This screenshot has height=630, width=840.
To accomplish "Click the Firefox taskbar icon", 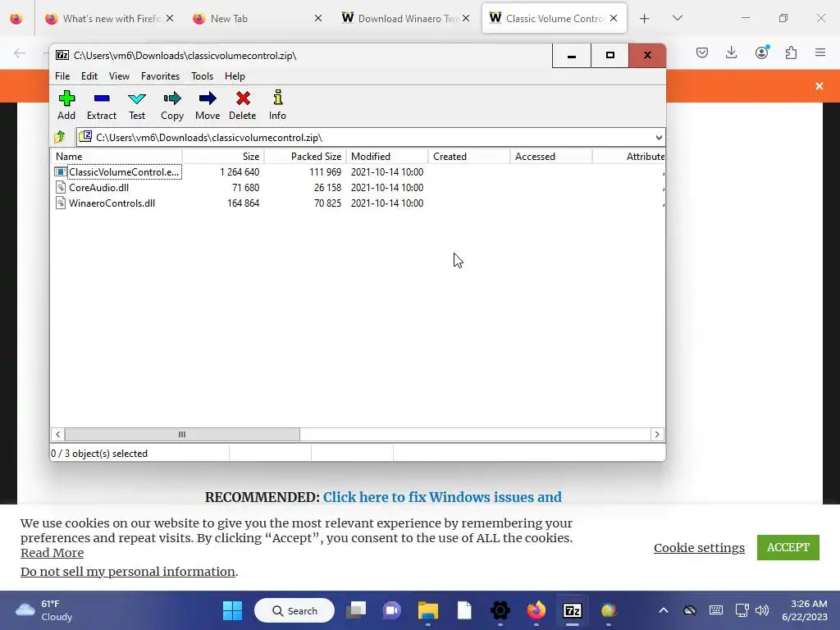I will click(x=536, y=610).
